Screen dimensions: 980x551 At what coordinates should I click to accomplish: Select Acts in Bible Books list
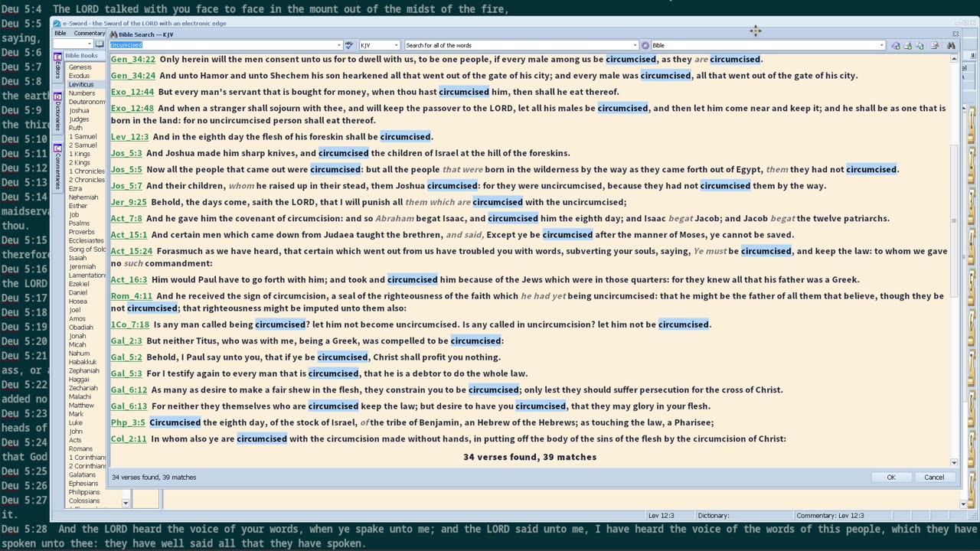point(75,441)
